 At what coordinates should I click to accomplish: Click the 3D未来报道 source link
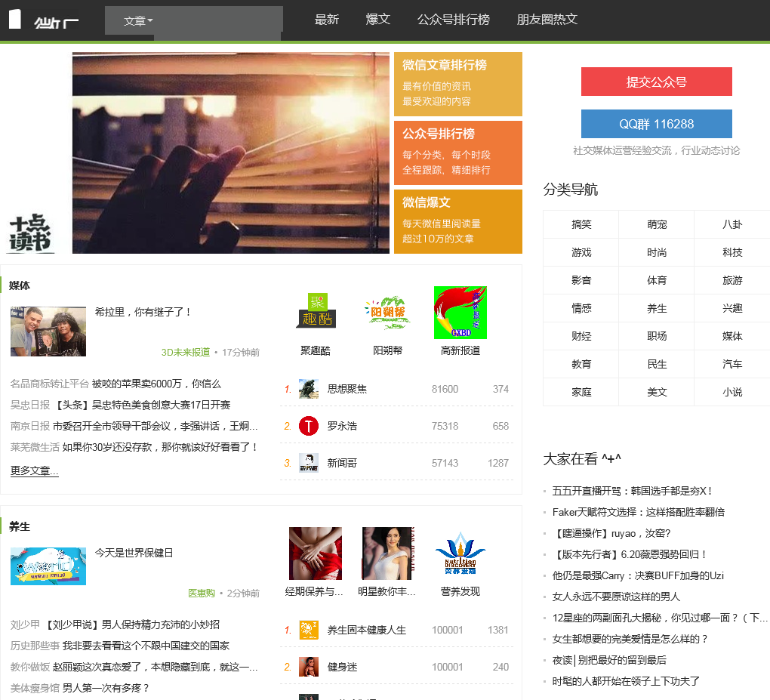(x=186, y=352)
